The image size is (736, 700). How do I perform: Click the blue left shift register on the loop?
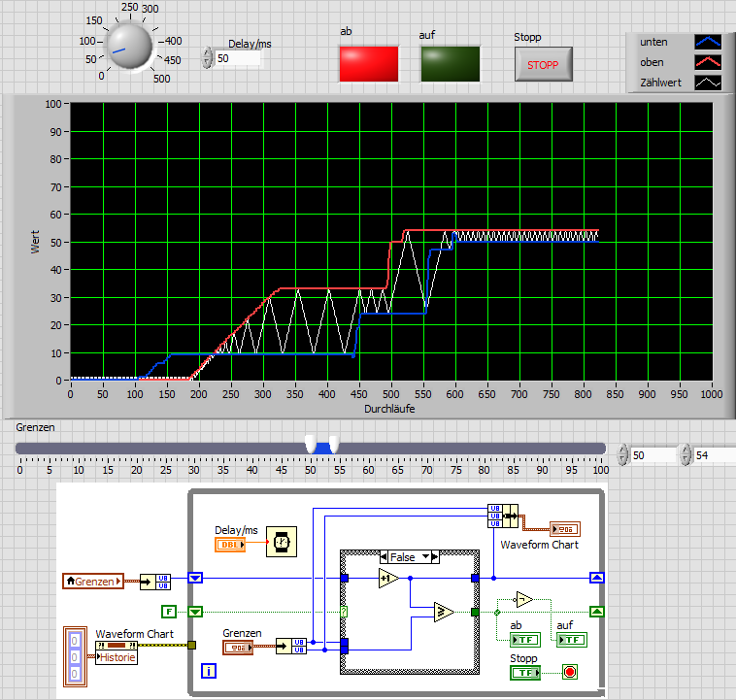tap(195, 578)
